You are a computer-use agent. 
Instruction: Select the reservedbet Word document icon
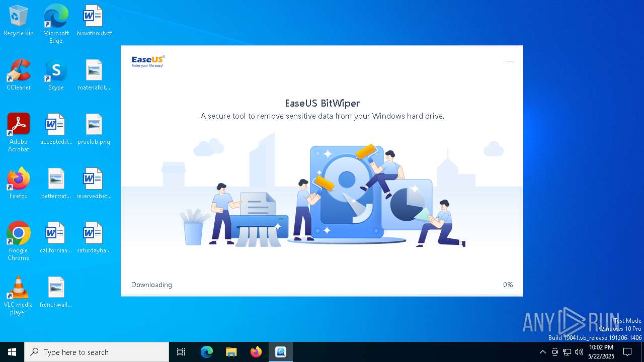click(x=94, y=184)
